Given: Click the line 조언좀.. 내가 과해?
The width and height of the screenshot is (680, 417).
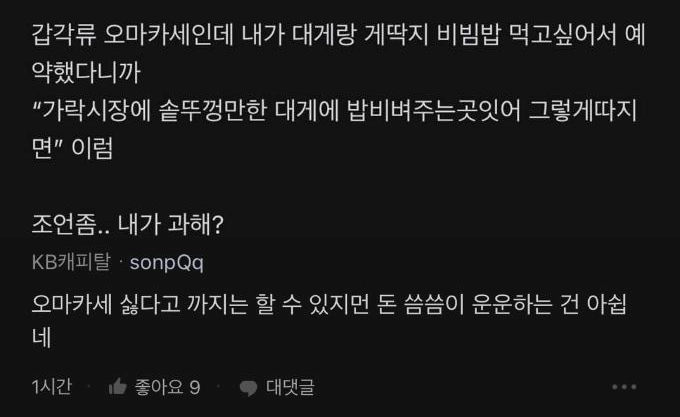Looking at the screenshot, I should [x=128, y=225].
